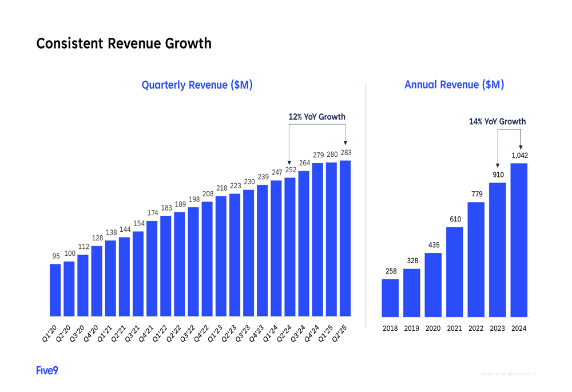Click the 2018 annual bar labeled 258

[x=390, y=298]
